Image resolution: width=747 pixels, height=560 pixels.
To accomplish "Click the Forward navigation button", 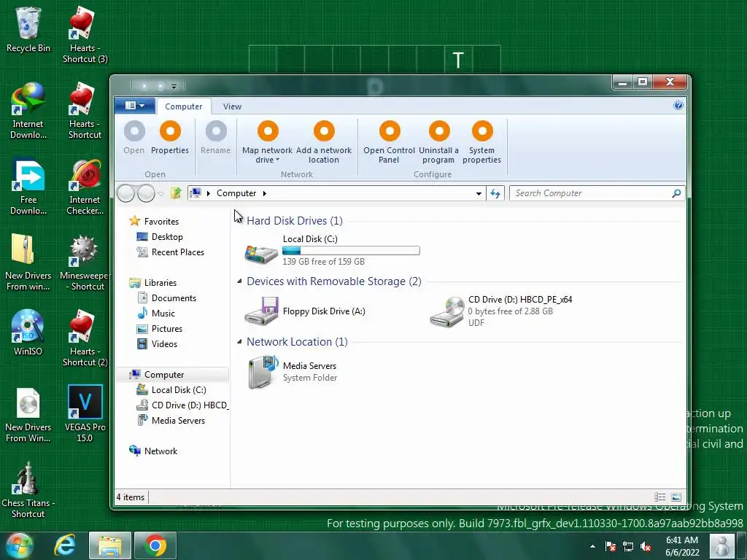I will (x=146, y=193).
